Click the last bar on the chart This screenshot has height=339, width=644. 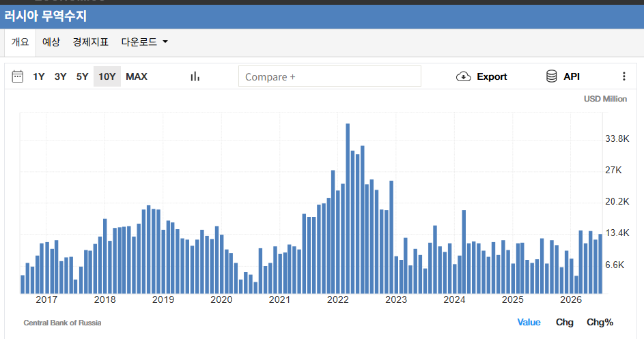pyautogui.click(x=600, y=264)
